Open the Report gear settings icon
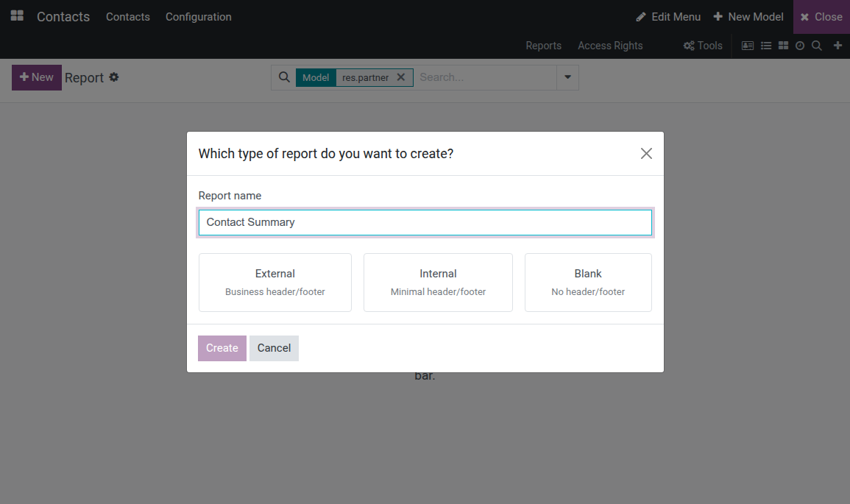Screen dimensions: 850x504 114,77
